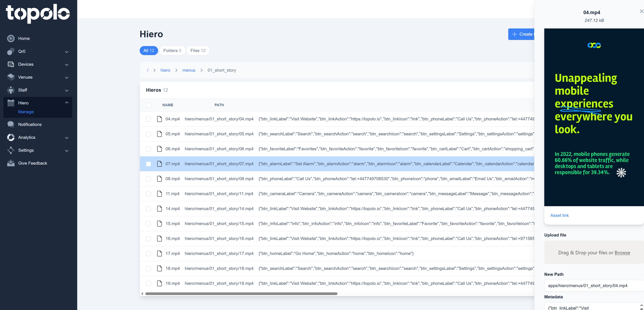Click the Devices sidebar icon

click(x=11, y=64)
